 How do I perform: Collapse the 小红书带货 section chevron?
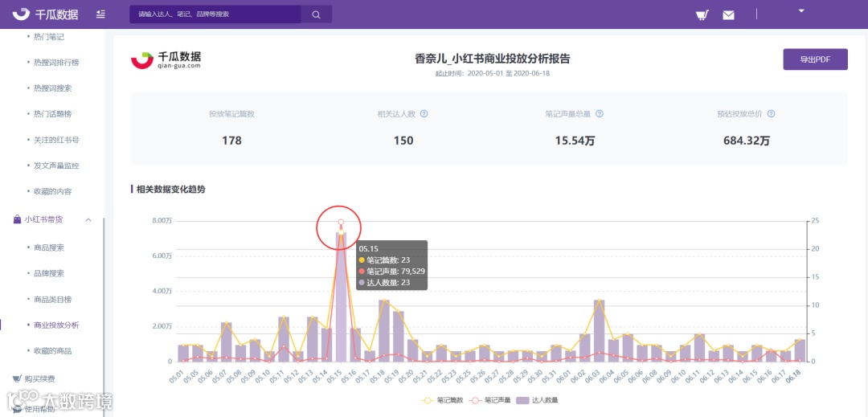tap(88, 220)
